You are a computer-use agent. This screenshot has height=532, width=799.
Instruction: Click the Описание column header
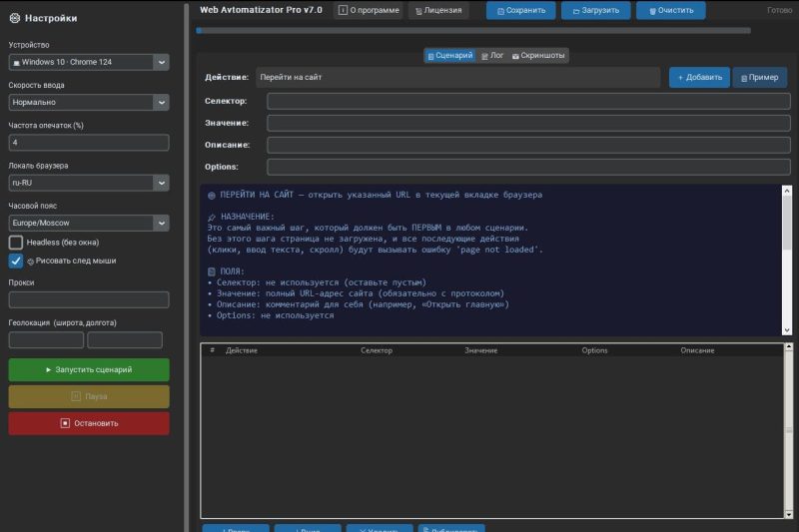pyautogui.click(x=697, y=350)
